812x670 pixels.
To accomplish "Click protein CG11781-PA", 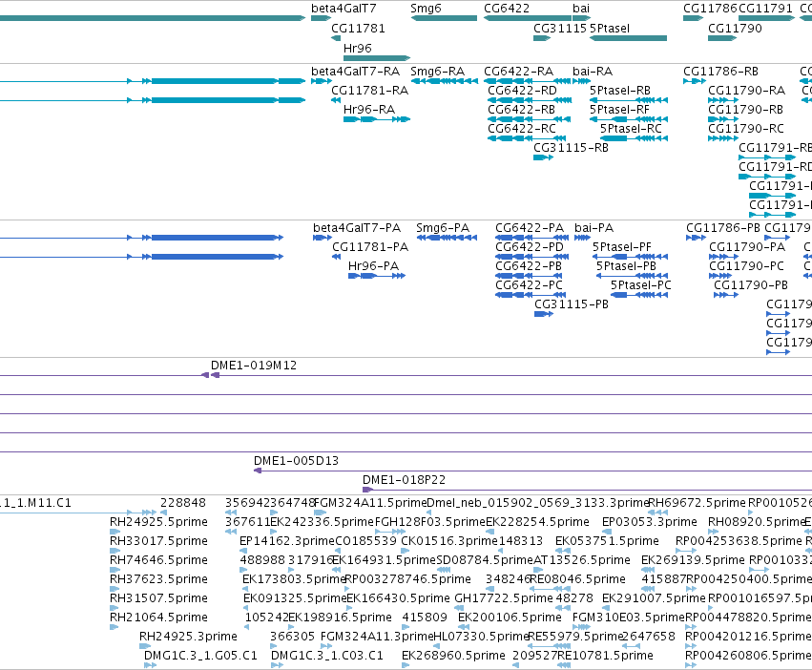I will click(x=337, y=257).
